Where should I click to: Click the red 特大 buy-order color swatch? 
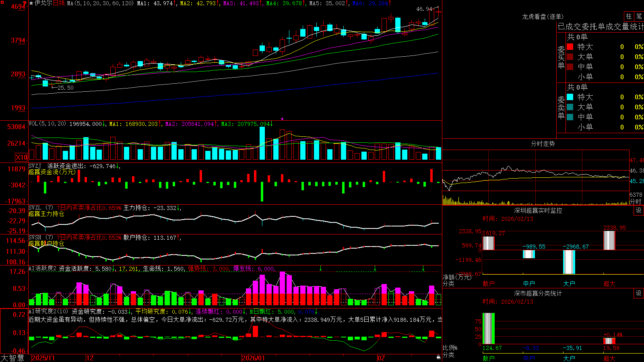570,47
